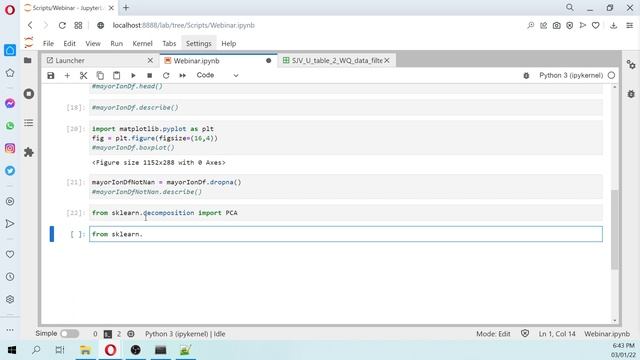The height and width of the screenshot is (360, 640).
Task: Interrupt the kernel with stop icon
Action: click(x=149, y=76)
